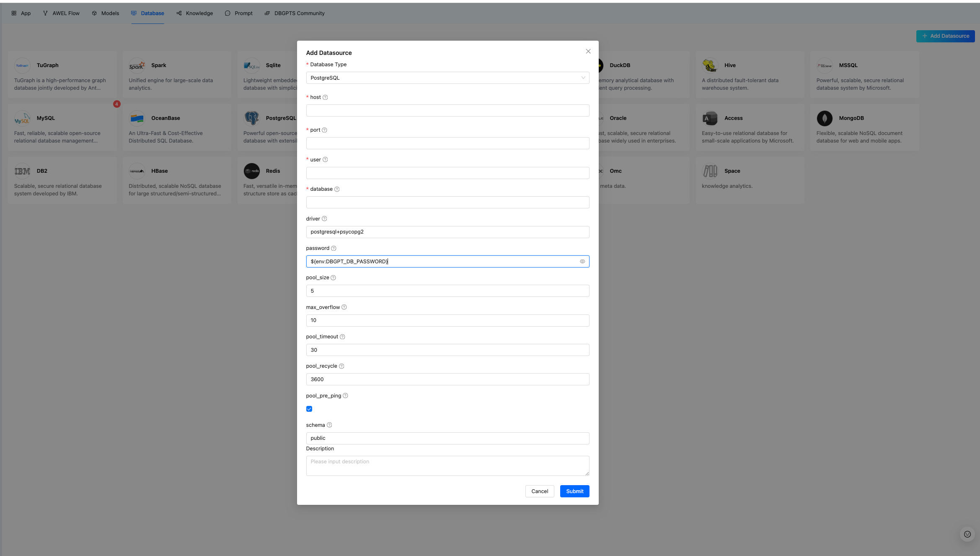Click the port help question-mark icon

pos(324,130)
